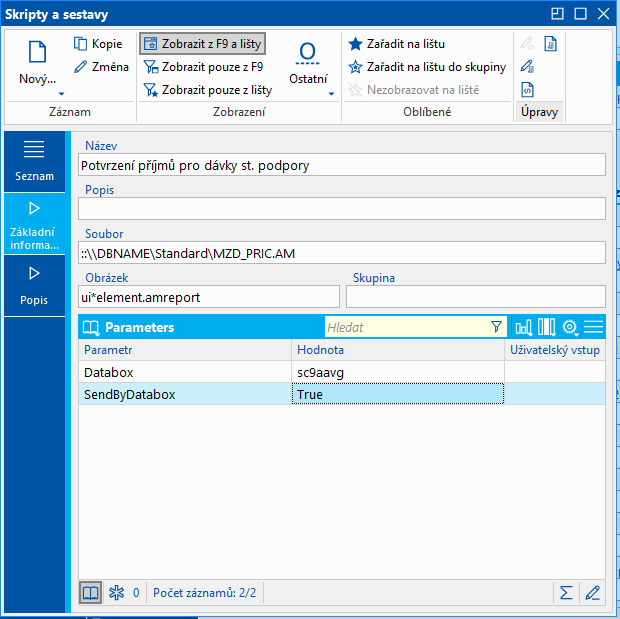The height and width of the screenshot is (619, 620).
Task: Click the chart sort icon in Parameters
Action: point(524,327)
